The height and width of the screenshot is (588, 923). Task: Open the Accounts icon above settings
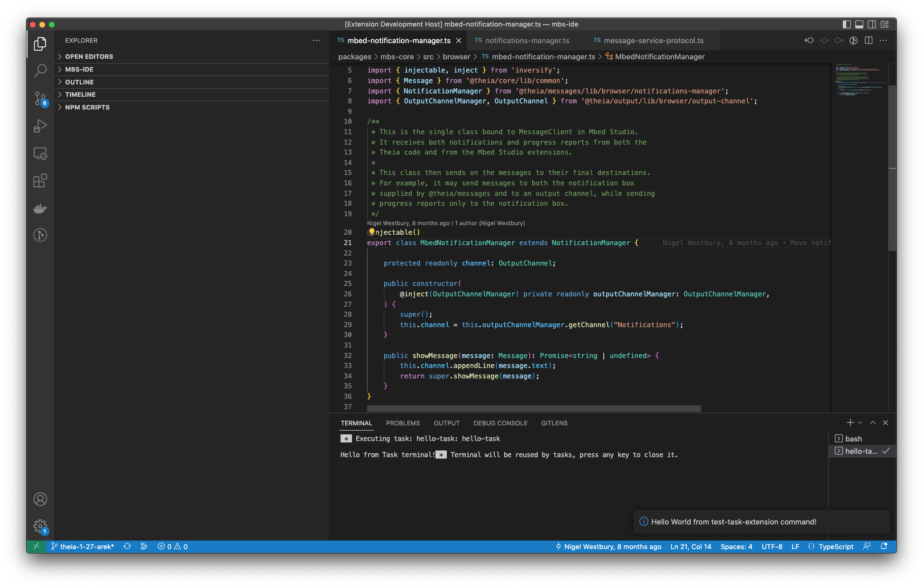(40, 499)
